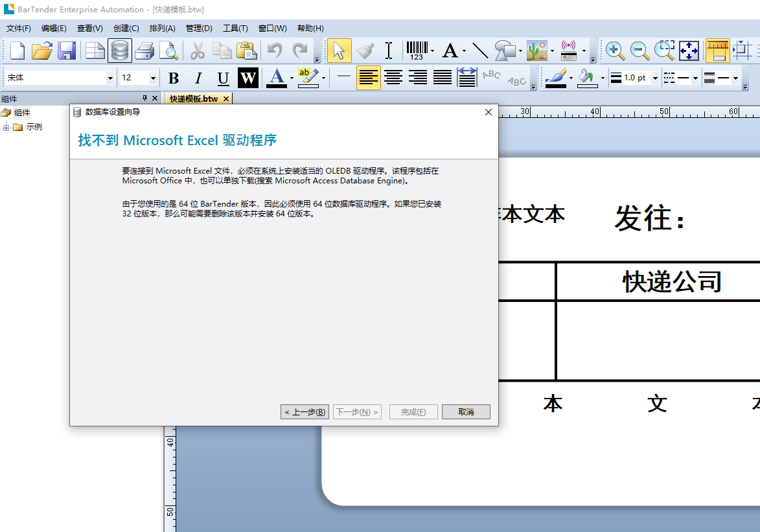This screenshot has width=760, height=532.
Task: Create a barcode object with barcode tool
Action: coord(417,51)
